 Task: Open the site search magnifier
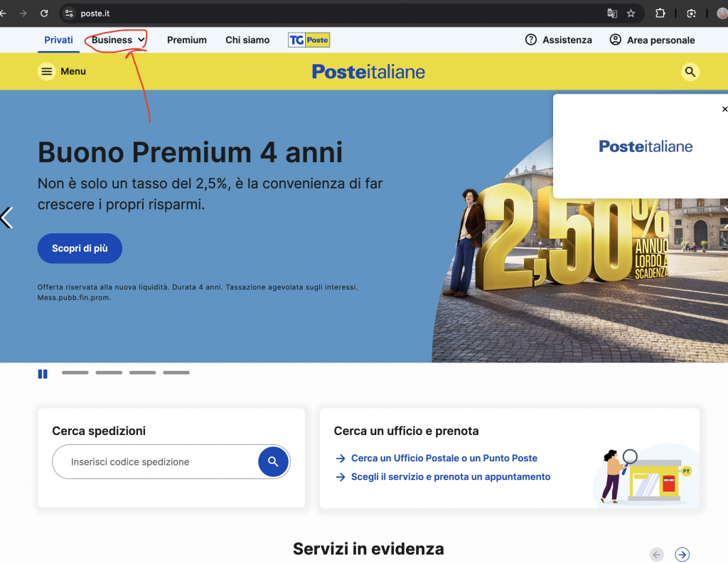[x=690, y=71]
